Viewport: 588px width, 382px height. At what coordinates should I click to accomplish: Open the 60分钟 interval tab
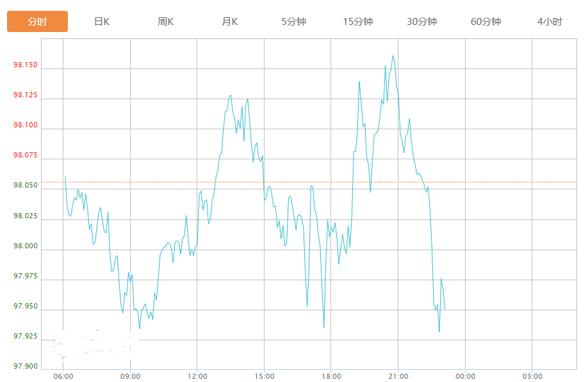[x=486, y=22]
